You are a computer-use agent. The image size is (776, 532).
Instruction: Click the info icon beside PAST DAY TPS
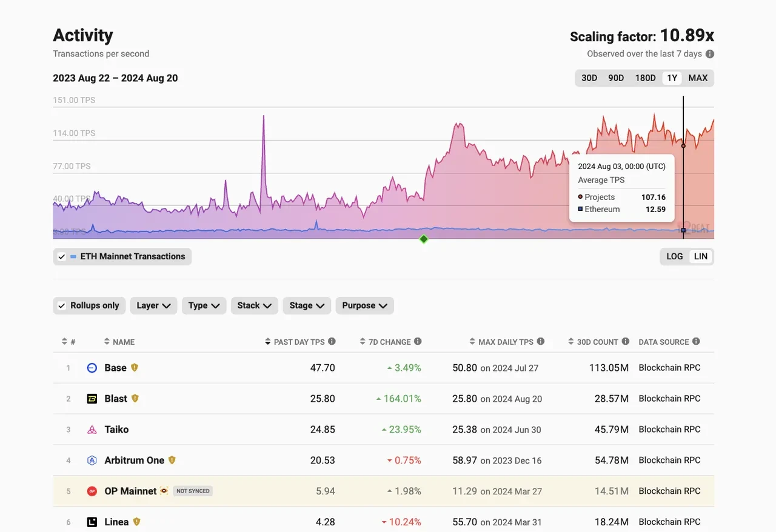tap(333, 341)
